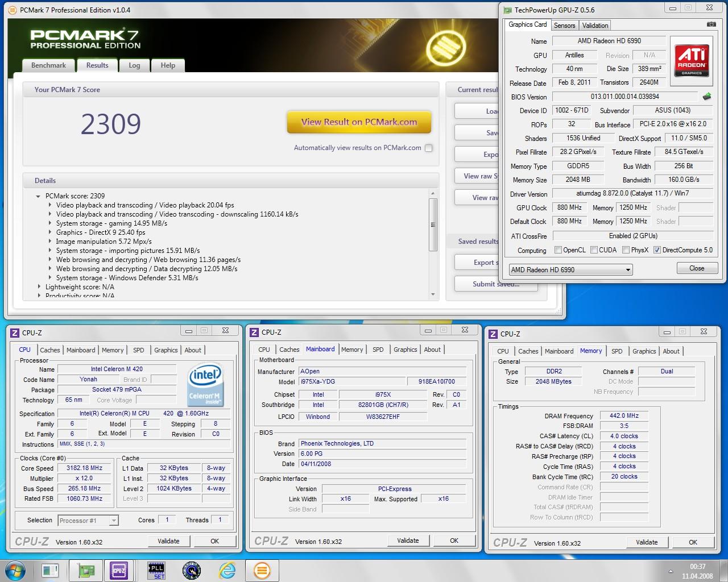This screenshot has width=728, height=582.
Task: Expand the Video transcoding downscaling item
Action: point(49,214)
